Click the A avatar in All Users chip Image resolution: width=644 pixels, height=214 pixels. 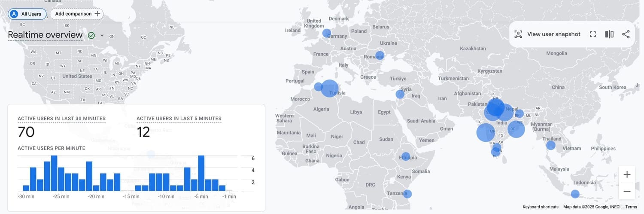pyautogui.click(x=14, y=14)
